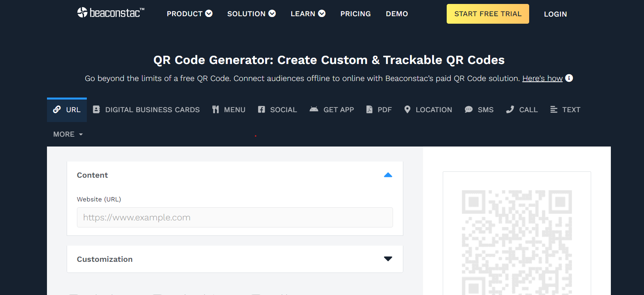The width and height of the screenshot is (644, 295).
Task: Click the SMS speech bubble icon
Action: coord(469,109)
